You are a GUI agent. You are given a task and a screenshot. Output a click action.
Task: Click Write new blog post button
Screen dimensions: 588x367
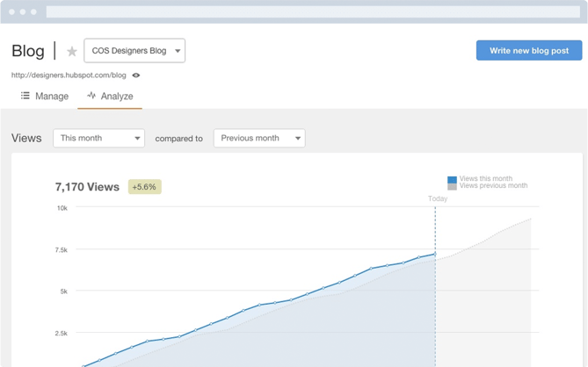click(x=528, y=51)
